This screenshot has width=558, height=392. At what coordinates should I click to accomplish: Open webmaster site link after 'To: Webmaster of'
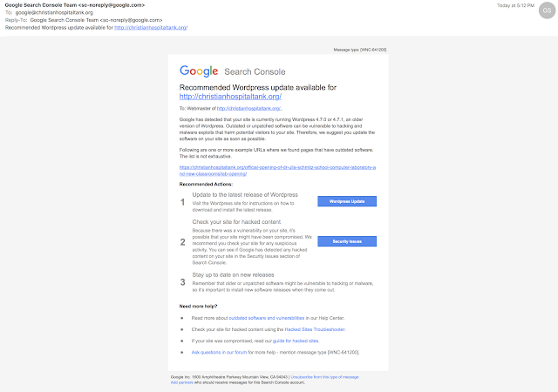(x=248, y=109)
